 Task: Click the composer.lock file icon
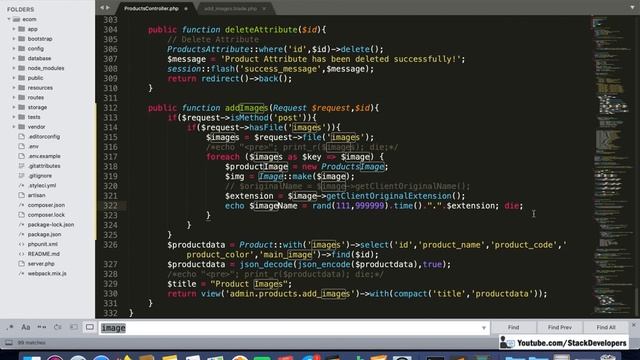(x=22, y=215)
